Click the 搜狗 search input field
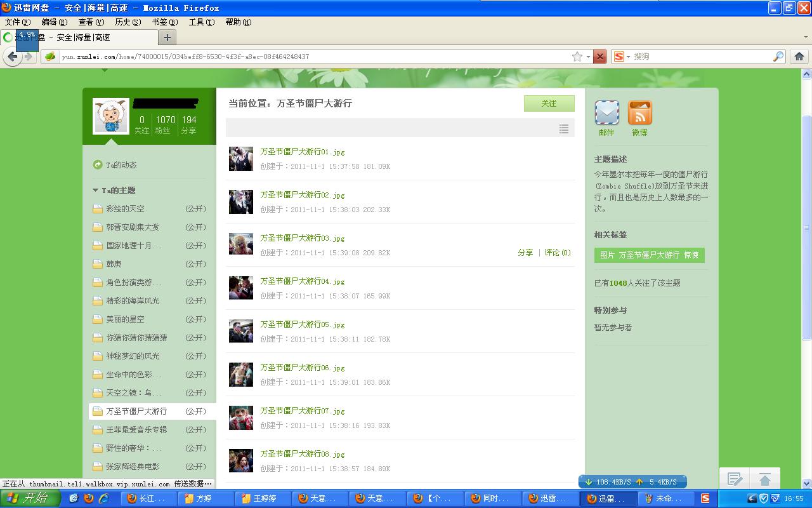Screen dimensions: 812x508 point(702,57)
